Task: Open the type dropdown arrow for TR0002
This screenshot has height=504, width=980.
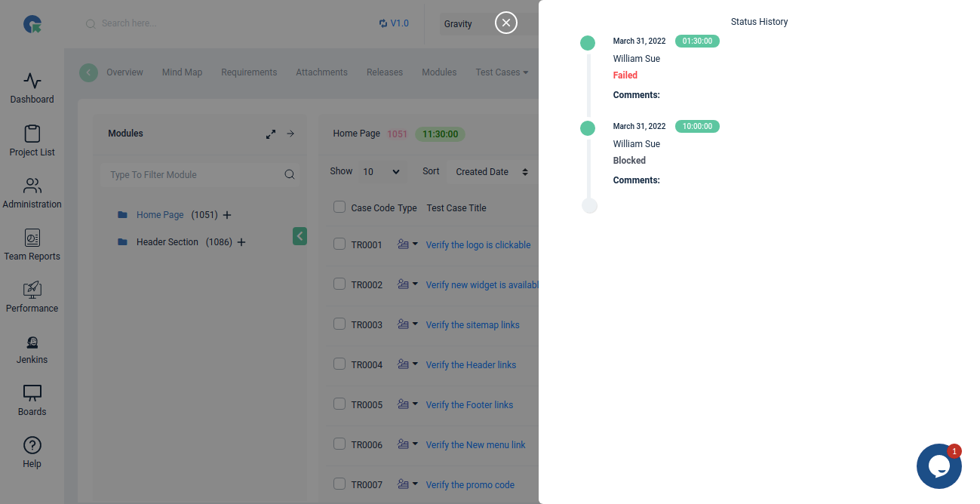Action: pyautogui.click(x=415, y=284)
